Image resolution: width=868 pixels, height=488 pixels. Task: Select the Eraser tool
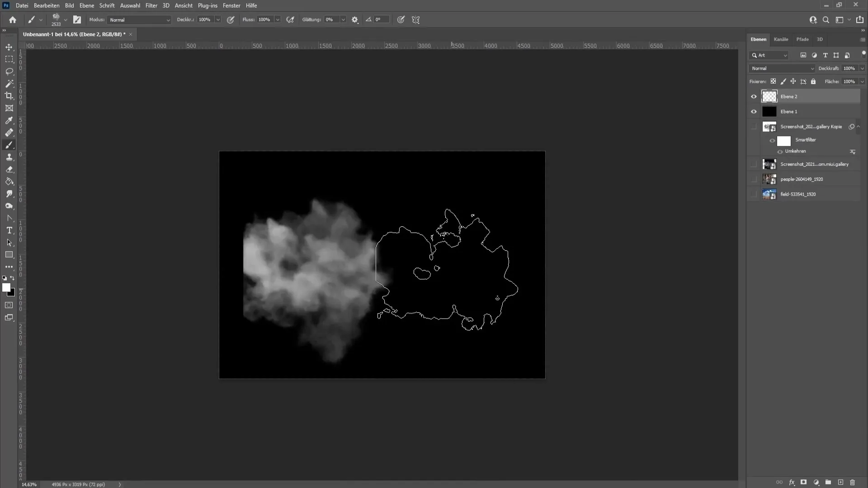pos(9,169)
